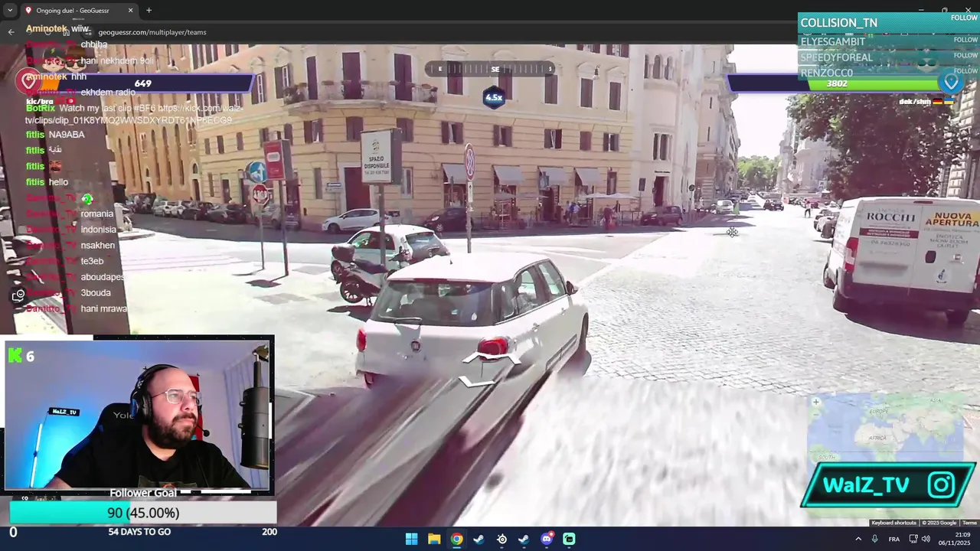Open the Keyboard shortcuts link
Screen dimensions: 980x551
pos(893,523)
